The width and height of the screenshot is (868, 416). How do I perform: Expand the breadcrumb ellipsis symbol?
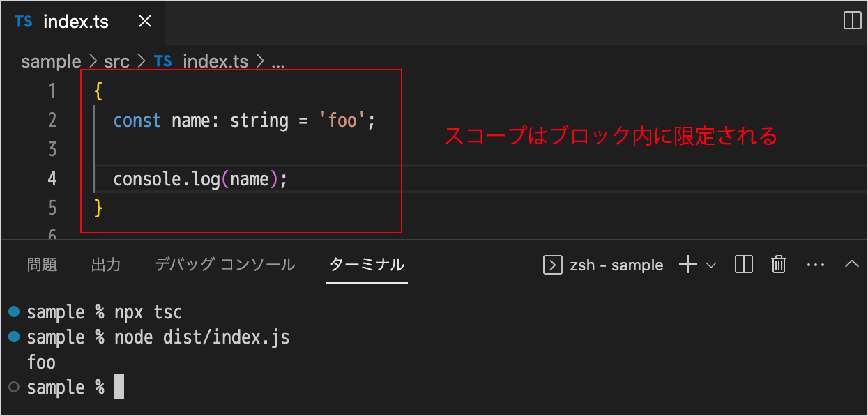coord(277,61)
